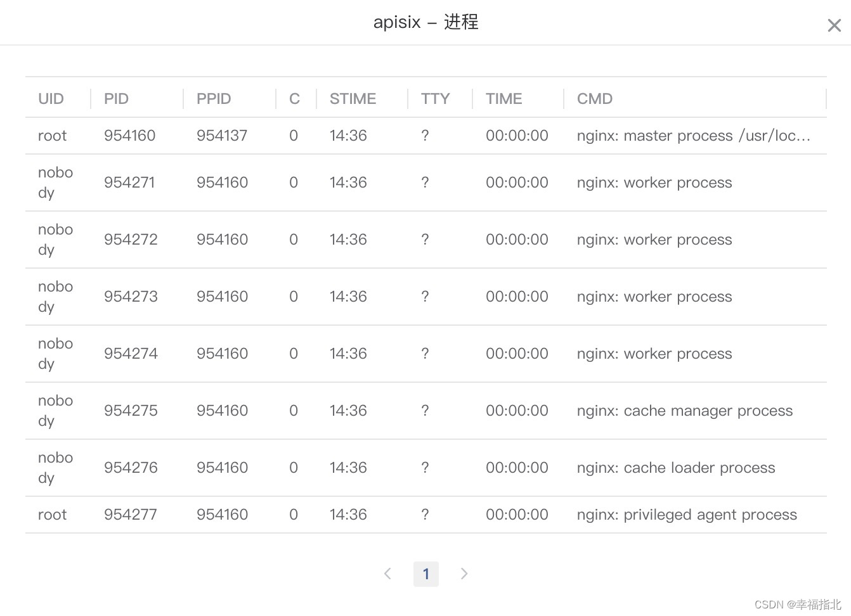Click the nginx cache manager process command
Viewport: 851px width, 616px height.
pos(685,411)
